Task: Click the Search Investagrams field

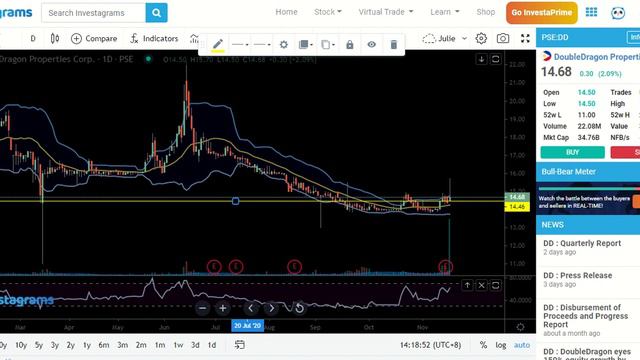Action: [93, 13]
